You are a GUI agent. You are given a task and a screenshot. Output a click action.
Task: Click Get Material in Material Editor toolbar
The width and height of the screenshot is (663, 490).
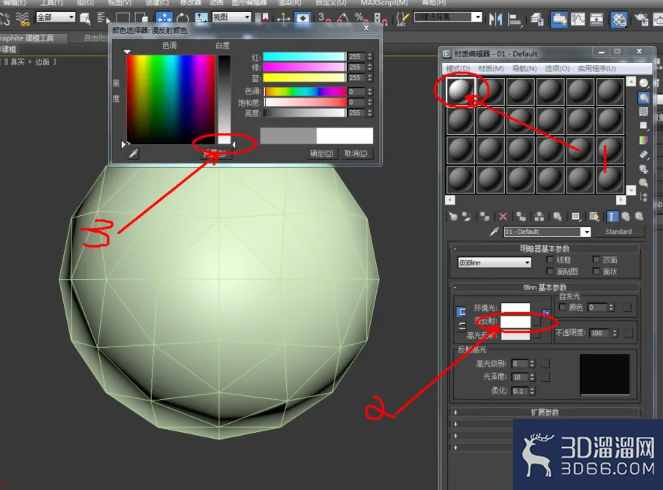(453, 216)
